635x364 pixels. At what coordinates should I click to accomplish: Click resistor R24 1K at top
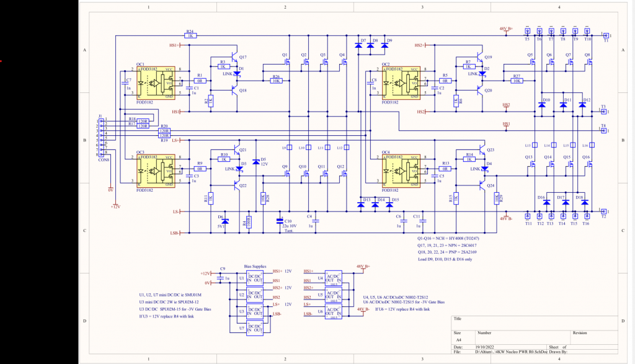[190, 36]
